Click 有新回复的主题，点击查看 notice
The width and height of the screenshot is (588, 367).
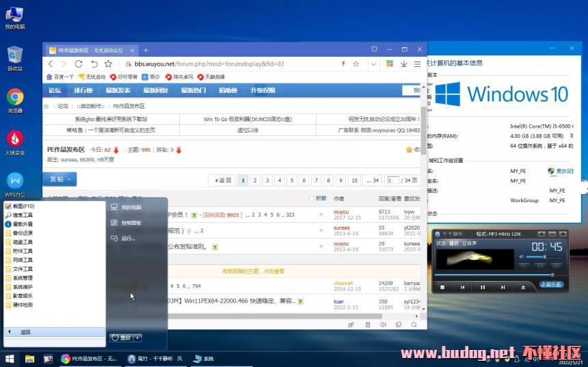(x=254, y=271)
